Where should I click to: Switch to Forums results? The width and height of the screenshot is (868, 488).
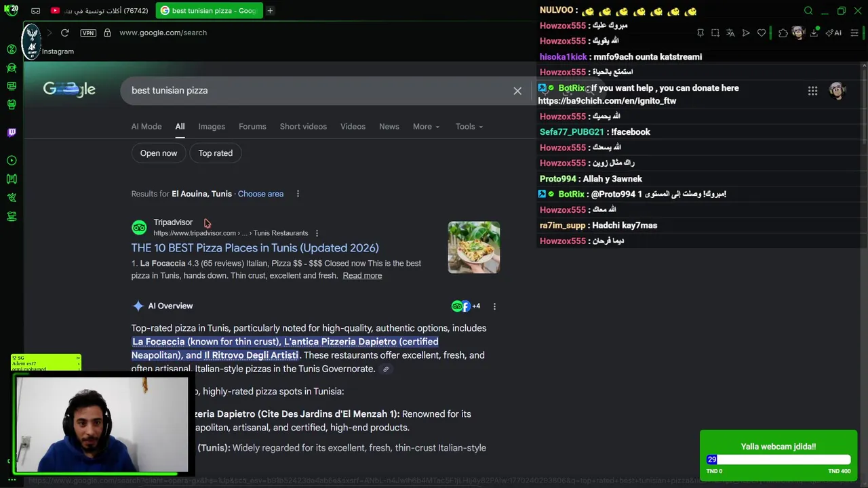(252, 127)
